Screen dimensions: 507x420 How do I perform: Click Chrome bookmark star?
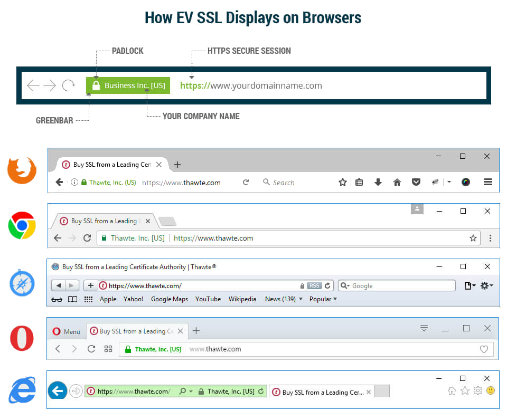point(473,238)
